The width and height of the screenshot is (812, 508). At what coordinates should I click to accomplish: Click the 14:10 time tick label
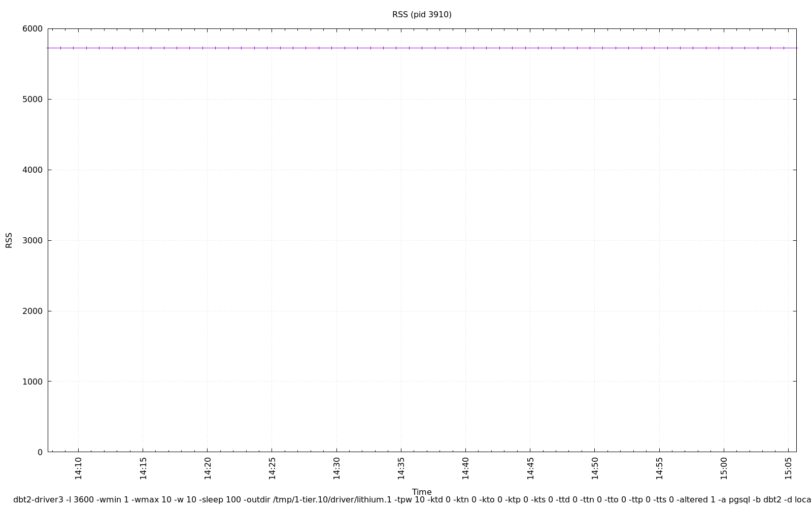(x=79, y=468)
